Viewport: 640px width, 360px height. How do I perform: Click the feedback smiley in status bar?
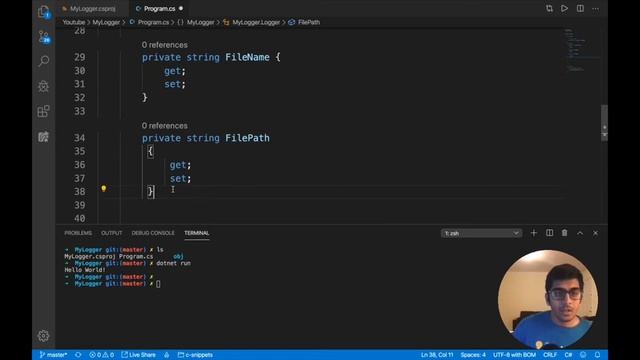tap(583, 355)
